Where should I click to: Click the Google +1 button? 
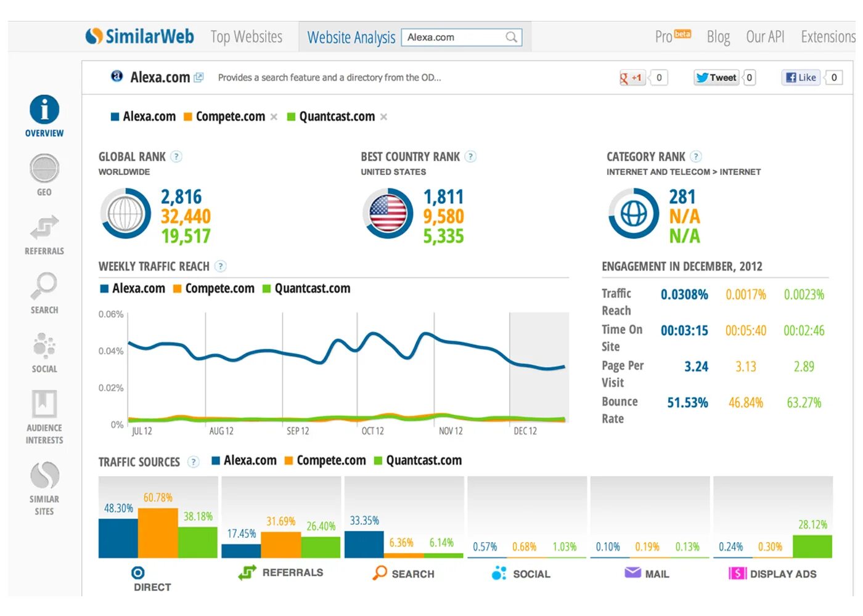[632, 78]
